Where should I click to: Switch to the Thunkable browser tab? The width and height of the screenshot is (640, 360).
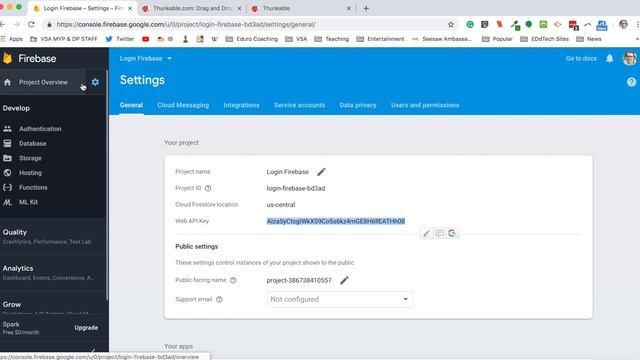click(x=301, y=8)
